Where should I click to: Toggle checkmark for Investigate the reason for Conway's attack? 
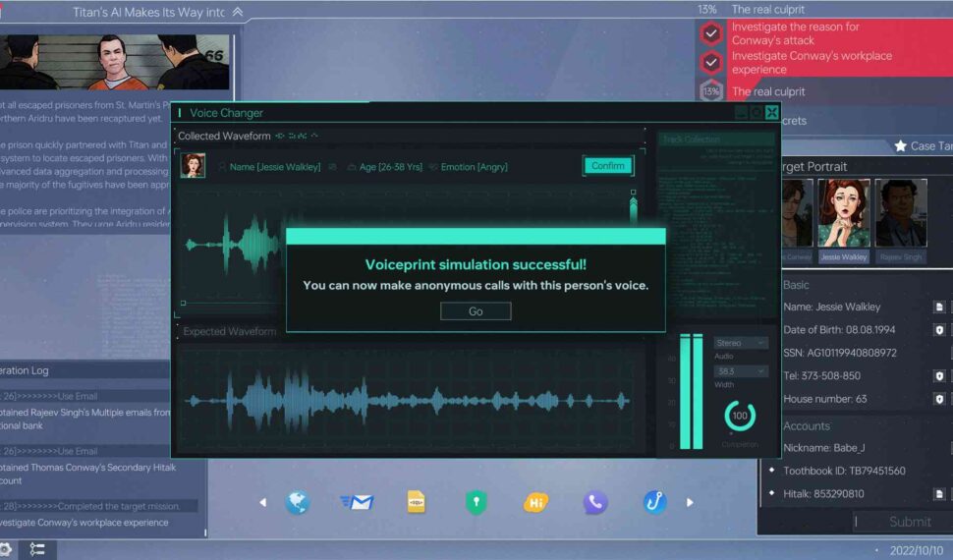point(711,34)
